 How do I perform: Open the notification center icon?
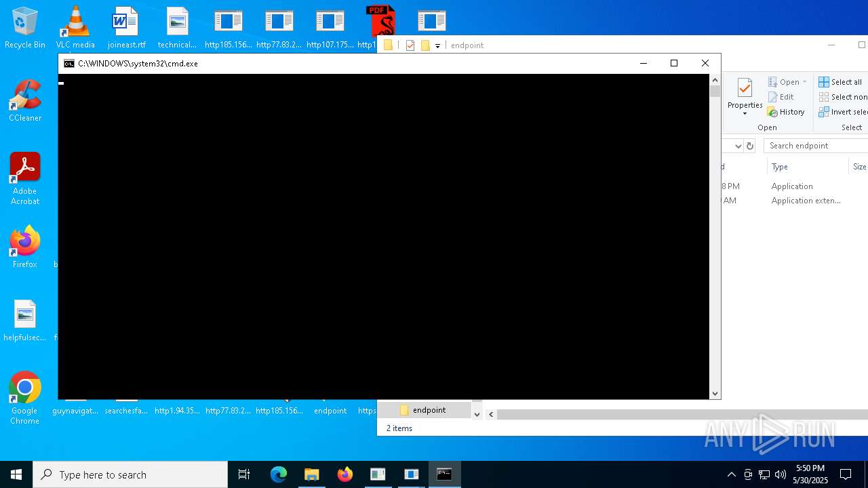pyautogui.click(x=846, y=474)
